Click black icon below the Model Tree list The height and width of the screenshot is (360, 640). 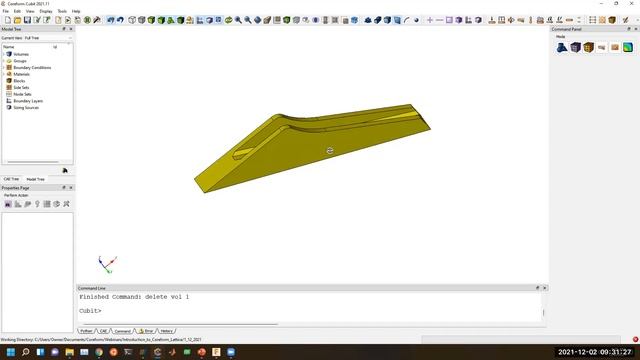(65, 170)
